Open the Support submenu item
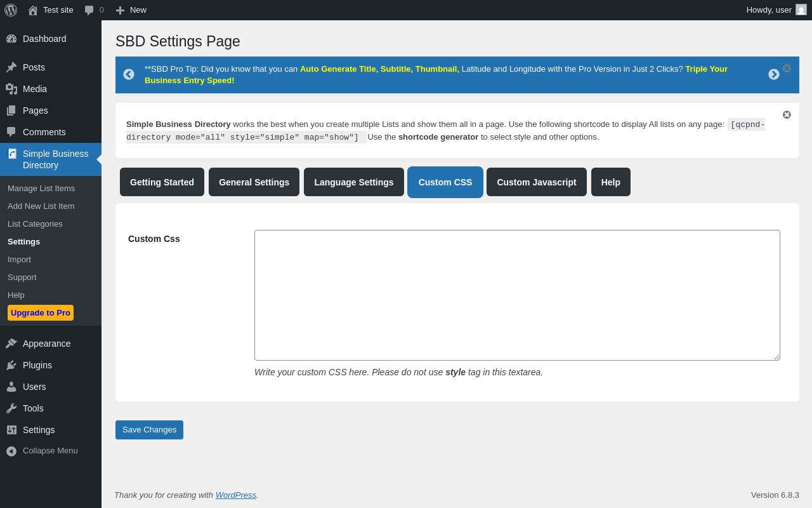The image size is (812, 508). click(x=22, y=277)
